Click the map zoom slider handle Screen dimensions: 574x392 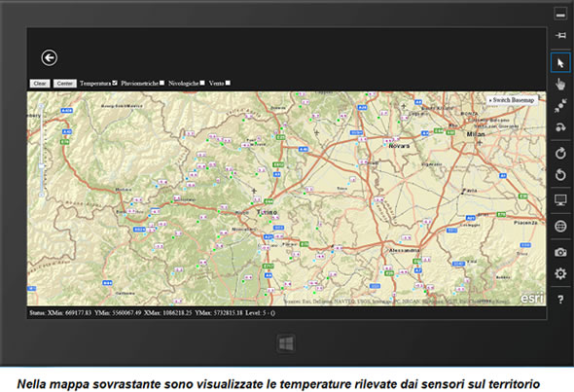click(x=42, y=165)
